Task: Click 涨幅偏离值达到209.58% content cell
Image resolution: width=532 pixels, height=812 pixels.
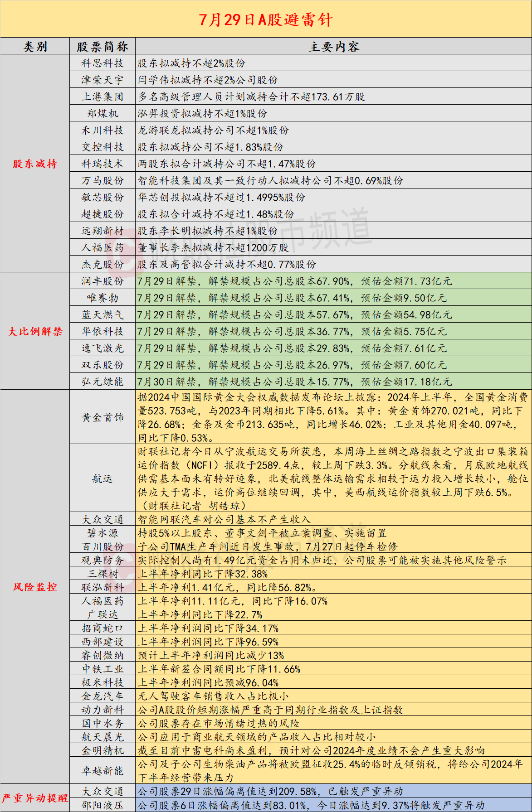Action: pyautogui.click(x=333, y=791)
